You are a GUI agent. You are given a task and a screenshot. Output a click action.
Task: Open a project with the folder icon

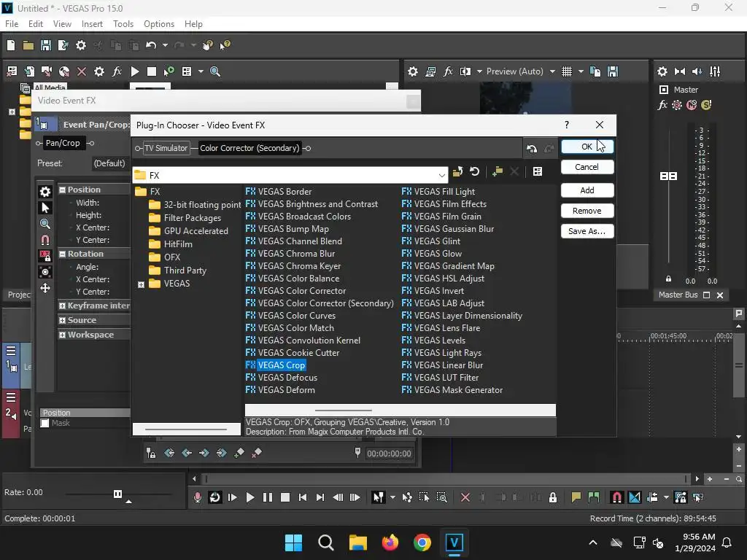click(x=28, y=45)
